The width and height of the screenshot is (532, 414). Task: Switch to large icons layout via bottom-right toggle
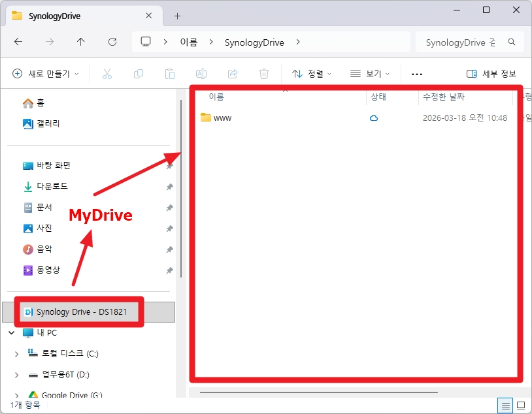(x=521, y=406)
